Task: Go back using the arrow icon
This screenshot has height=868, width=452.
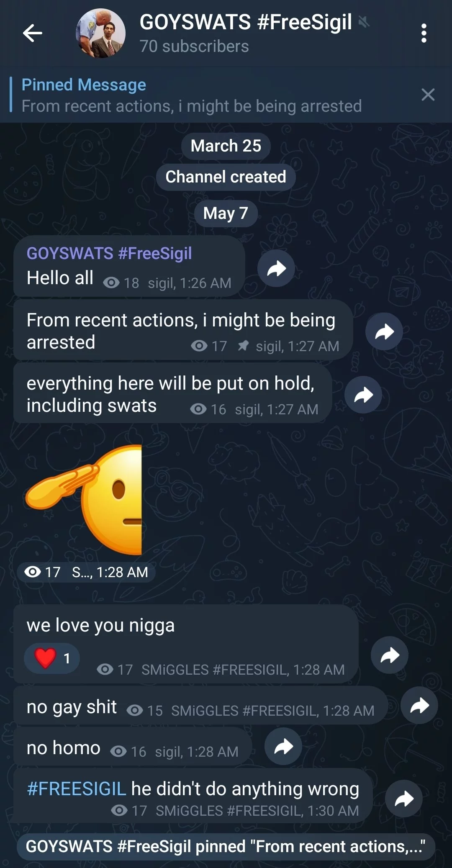Action: tap(33, 33)
